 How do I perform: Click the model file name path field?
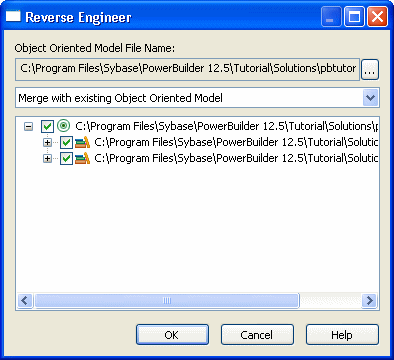[x=187, y=69]
